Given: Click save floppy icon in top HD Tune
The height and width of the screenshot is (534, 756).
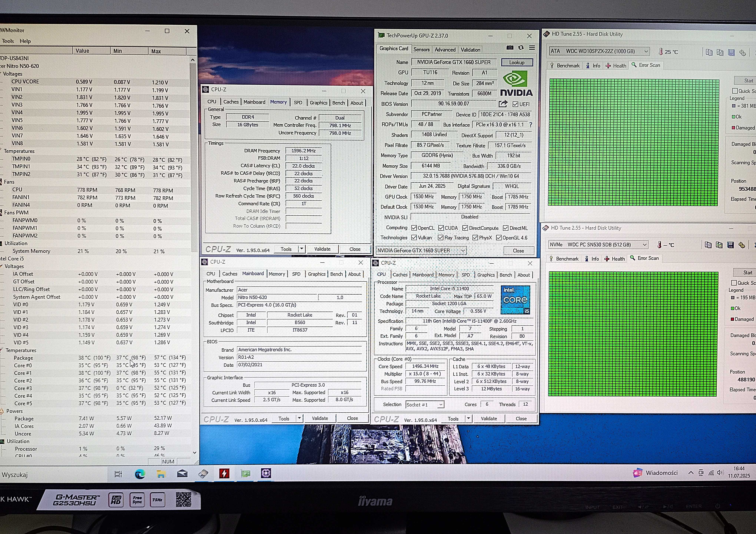Looking at the screenshot, I should coord(731,52).
